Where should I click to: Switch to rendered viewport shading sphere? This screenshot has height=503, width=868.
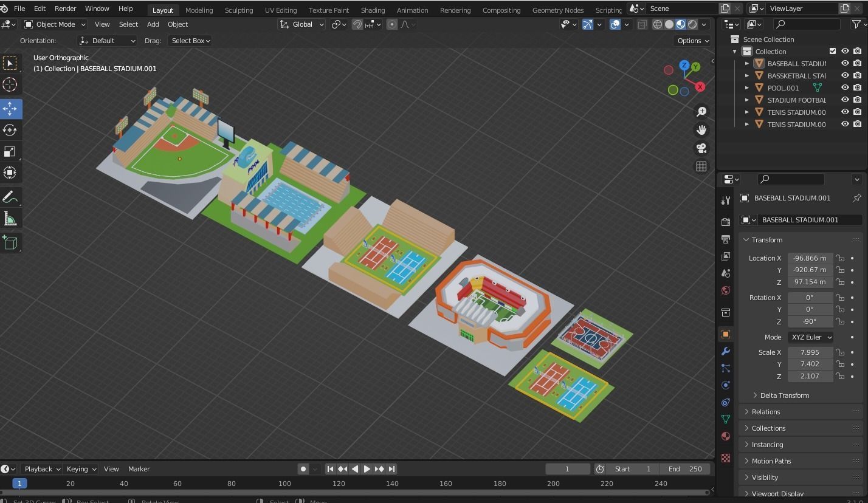click(692, 24)
